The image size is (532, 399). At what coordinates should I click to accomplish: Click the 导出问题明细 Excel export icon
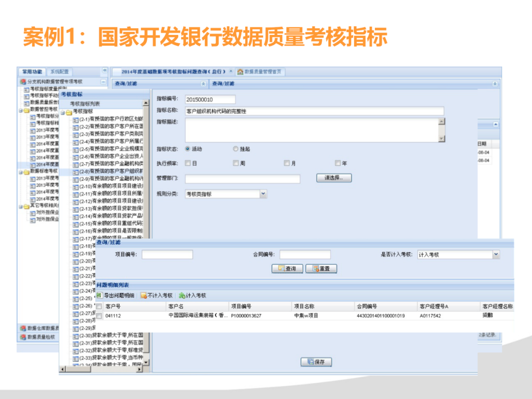pos(100,295)
